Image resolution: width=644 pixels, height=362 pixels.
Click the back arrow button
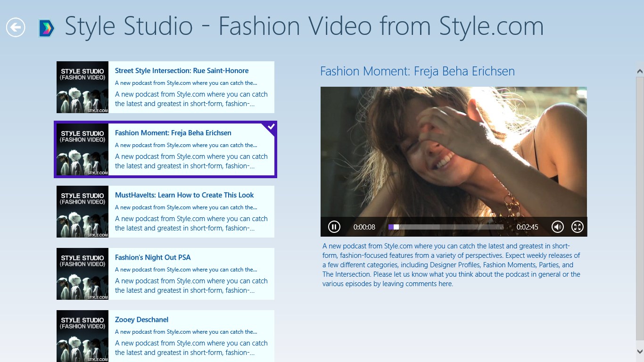point(16,27)
